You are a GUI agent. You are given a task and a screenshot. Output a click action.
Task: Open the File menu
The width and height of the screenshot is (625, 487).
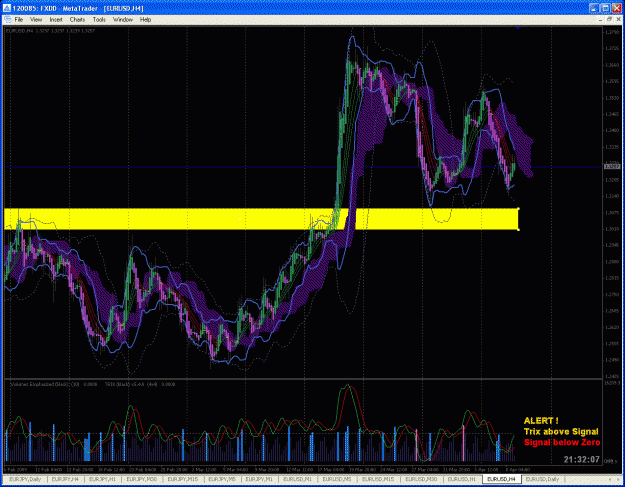(x=19, y=20)
